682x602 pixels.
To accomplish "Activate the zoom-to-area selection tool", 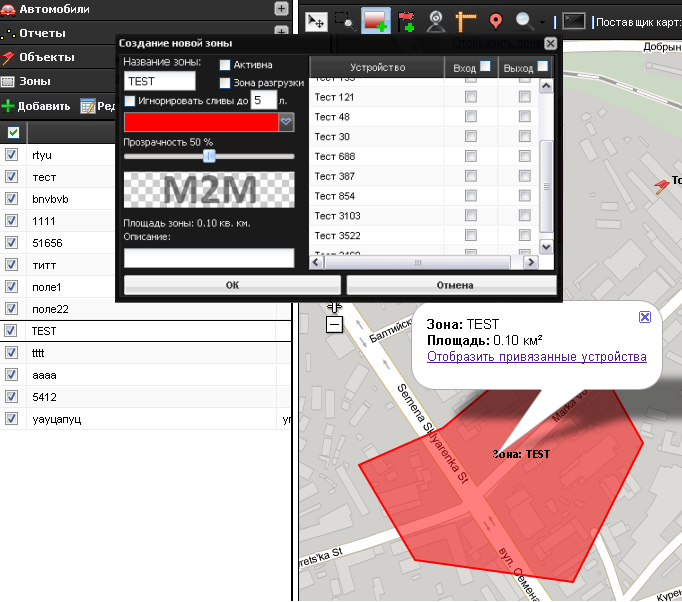I will [346, 20].
